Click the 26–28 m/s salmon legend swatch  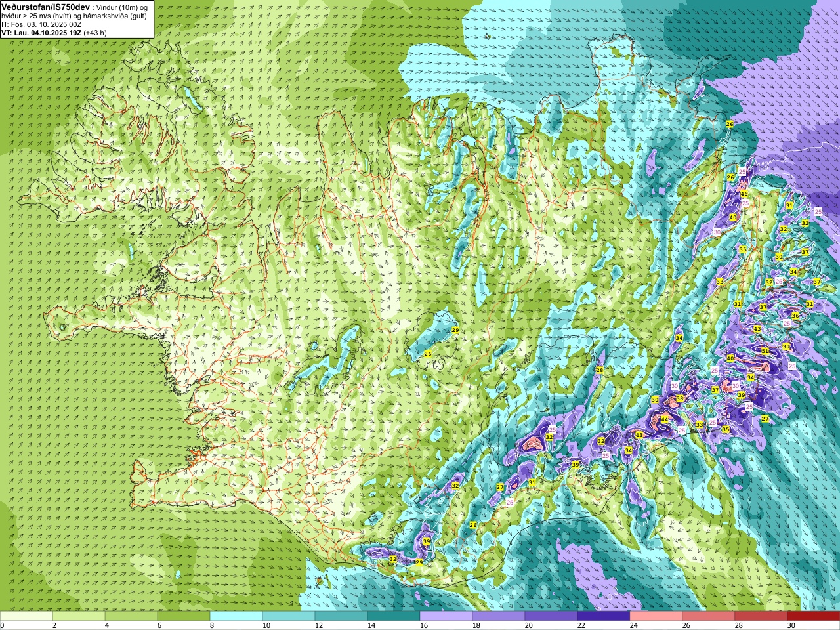(709, 616)
